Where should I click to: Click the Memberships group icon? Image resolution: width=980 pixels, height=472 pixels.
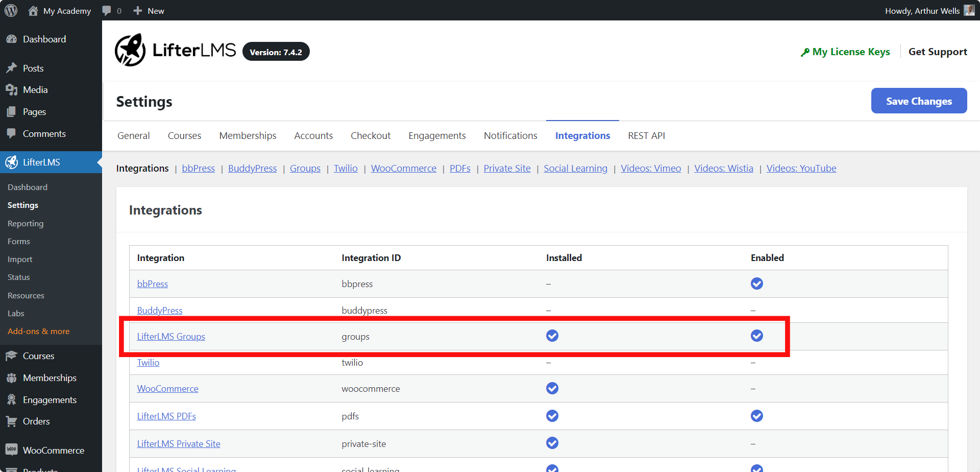[x=11, y=378]
